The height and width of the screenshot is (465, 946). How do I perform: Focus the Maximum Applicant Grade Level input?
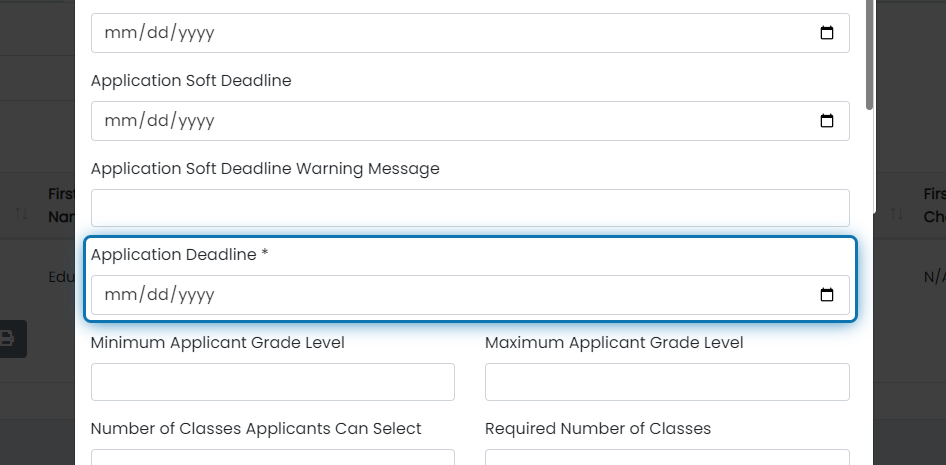(667, 382)
